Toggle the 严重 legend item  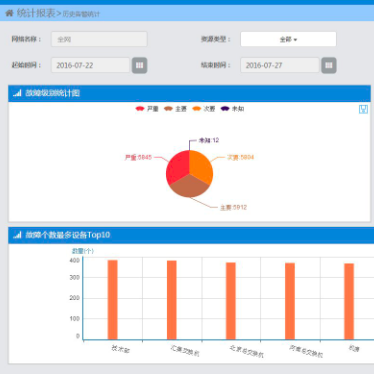[147, 109]
